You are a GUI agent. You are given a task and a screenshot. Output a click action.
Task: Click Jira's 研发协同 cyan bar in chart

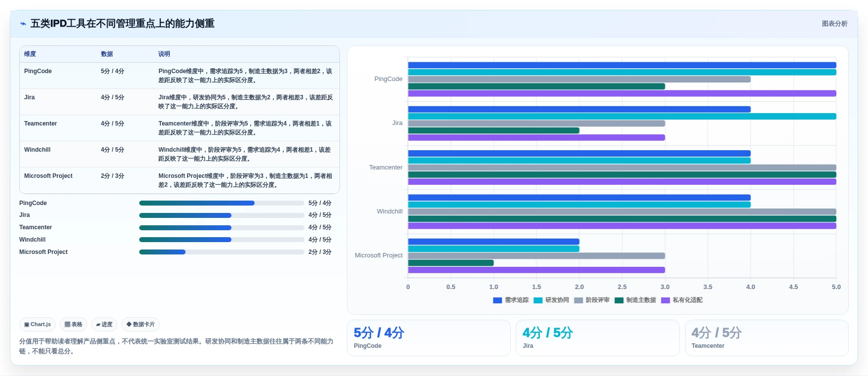[x=622, y=117]
